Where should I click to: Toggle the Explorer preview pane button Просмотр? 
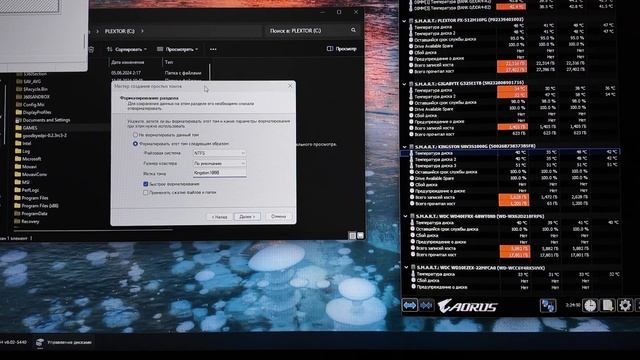[x=342, y=49]
